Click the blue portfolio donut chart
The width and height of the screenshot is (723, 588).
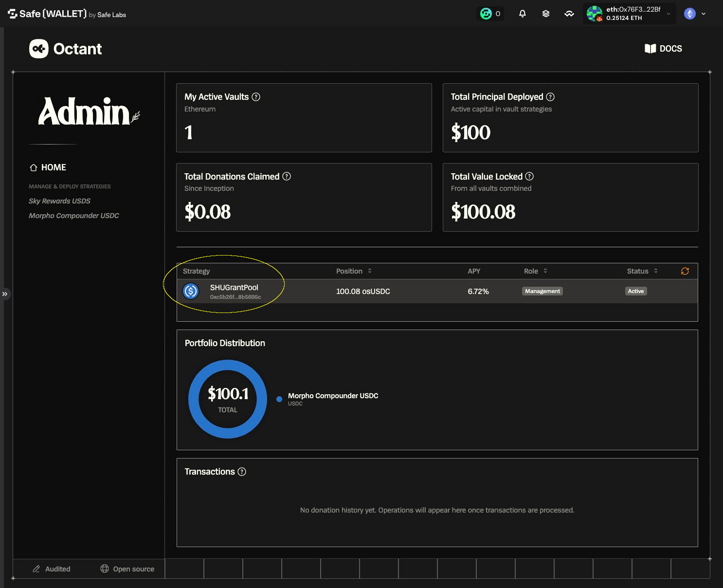click(228, 399)
